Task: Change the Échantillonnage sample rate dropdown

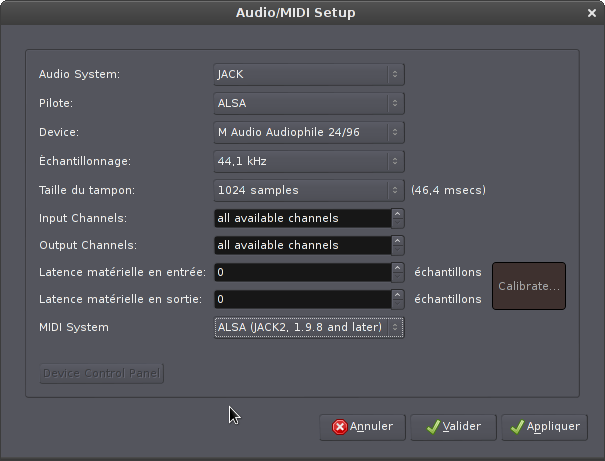Action: [x=309, y=161]
